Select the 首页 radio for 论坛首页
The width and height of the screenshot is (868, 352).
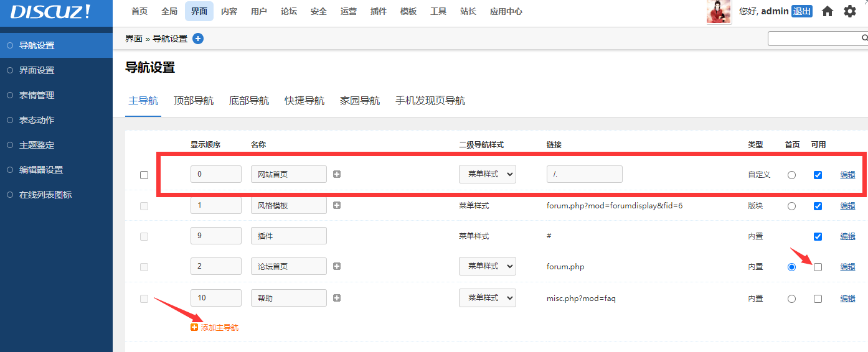pos(791,267)
